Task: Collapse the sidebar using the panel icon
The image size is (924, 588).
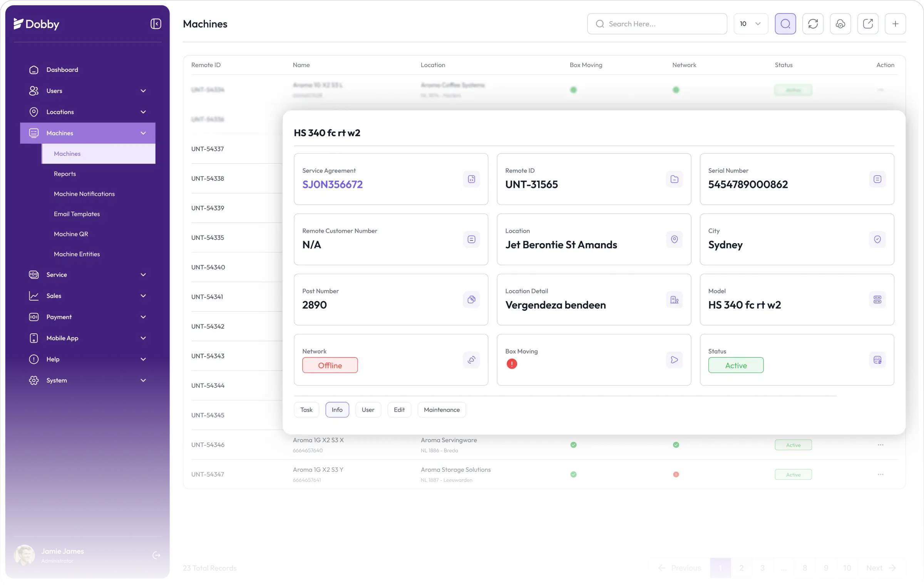Action: pyautogui.click(x=156, y=24)
